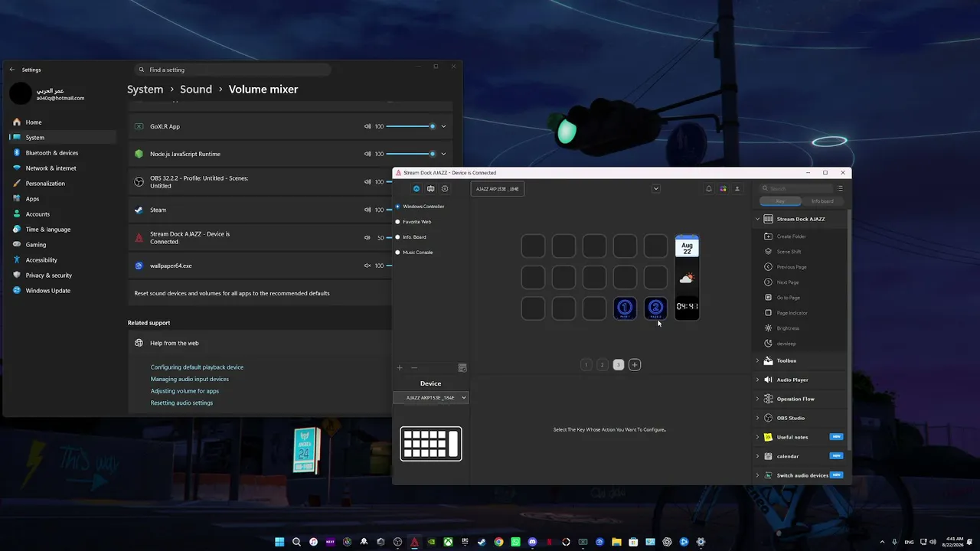
Task: Open Managing audio input devices link
Action: click(190, 380)
